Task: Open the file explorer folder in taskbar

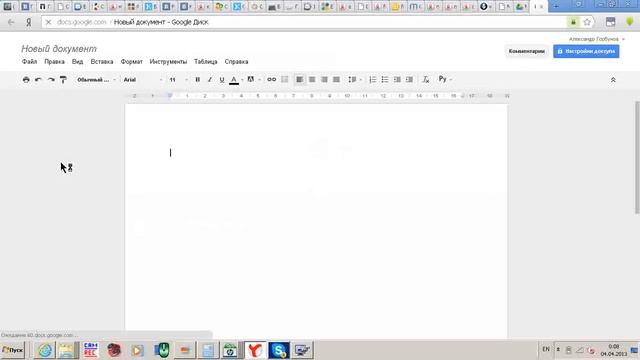Action: 67,350
